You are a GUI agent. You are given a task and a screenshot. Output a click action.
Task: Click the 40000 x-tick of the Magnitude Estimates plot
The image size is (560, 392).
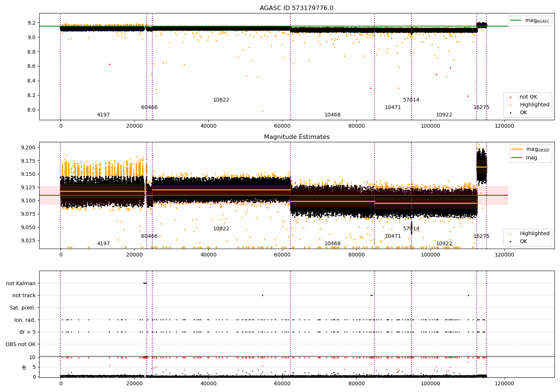[208, 255]
